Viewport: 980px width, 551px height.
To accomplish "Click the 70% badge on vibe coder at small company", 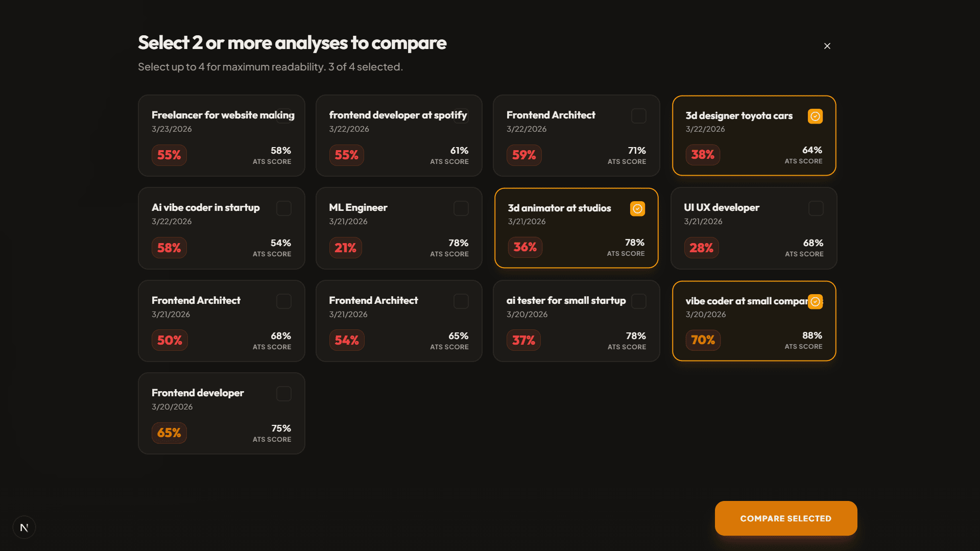I will 703,340.
